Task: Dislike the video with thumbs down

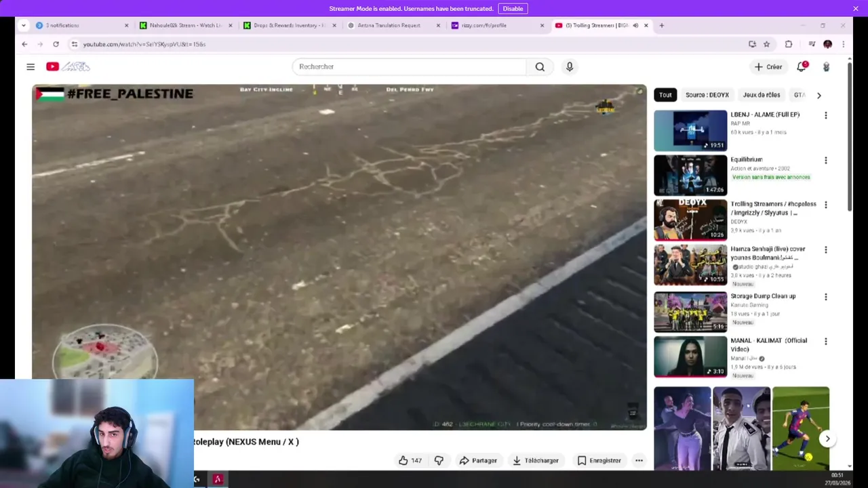Action: point(439,460)
